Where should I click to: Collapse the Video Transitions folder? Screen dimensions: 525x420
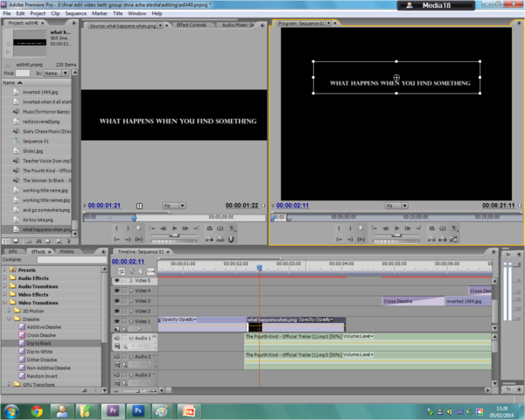(x=4, y=303)
